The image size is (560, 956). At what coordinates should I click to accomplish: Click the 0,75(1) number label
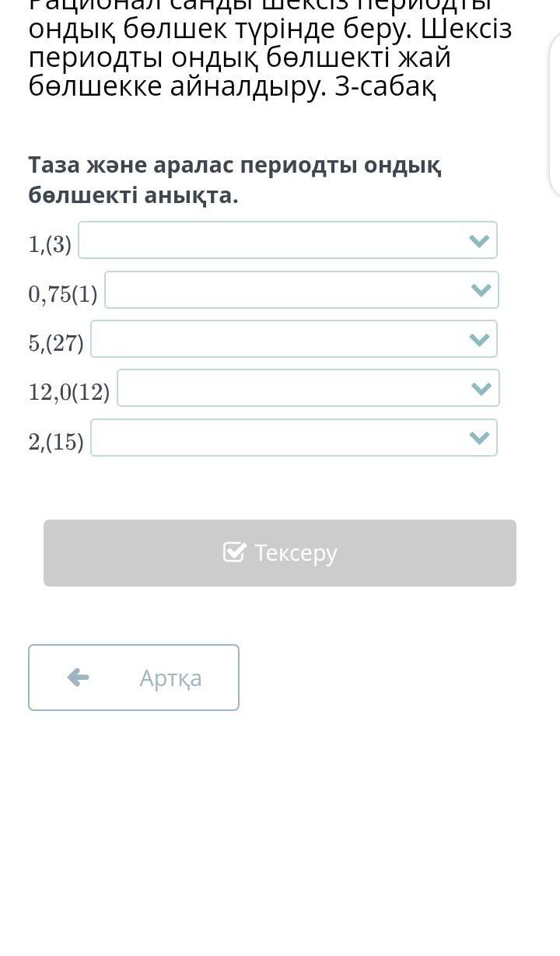pyautogui.click(x=63, y=294)
